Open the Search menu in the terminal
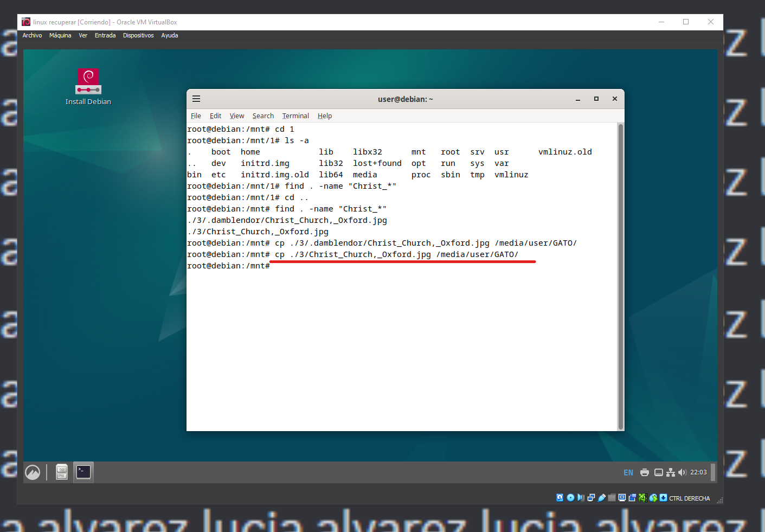This screenshot has width=765, height=532. coord(263,116)
